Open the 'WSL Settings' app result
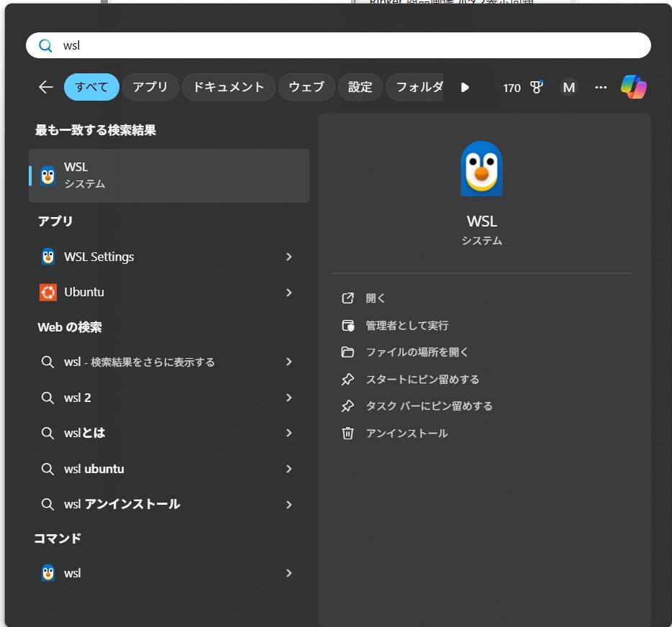The height and width of the screenshot is (627, 672). pos(169,257)
